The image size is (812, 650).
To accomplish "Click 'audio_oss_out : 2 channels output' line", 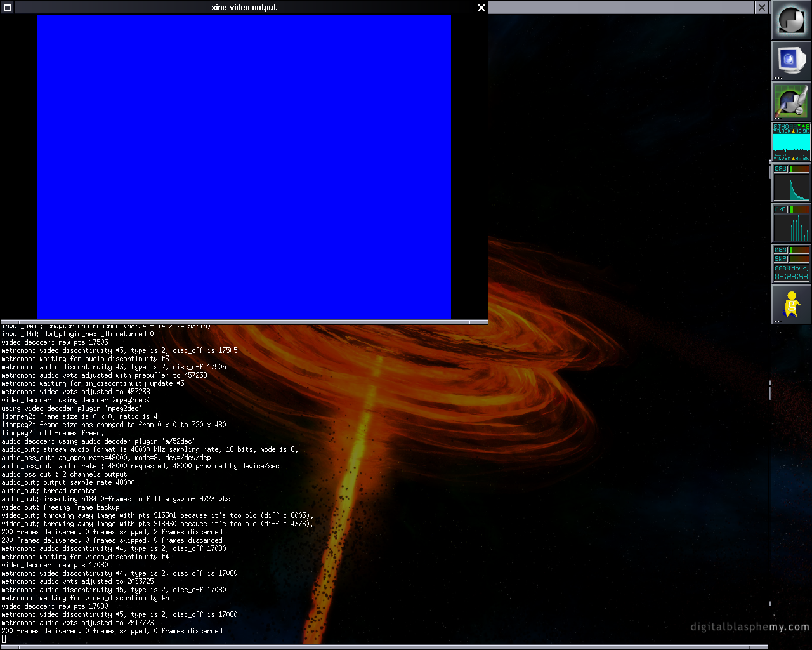I will (64, 474).
